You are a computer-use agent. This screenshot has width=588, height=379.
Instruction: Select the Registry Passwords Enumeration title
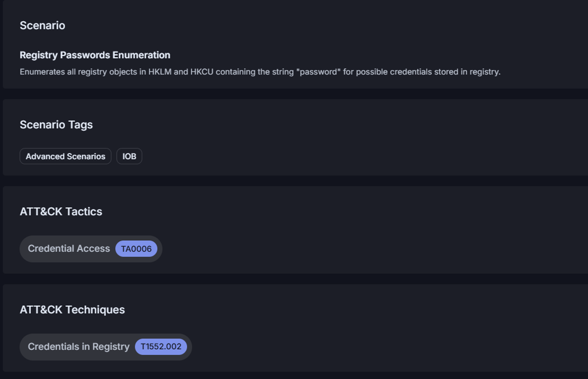point(95,55)
